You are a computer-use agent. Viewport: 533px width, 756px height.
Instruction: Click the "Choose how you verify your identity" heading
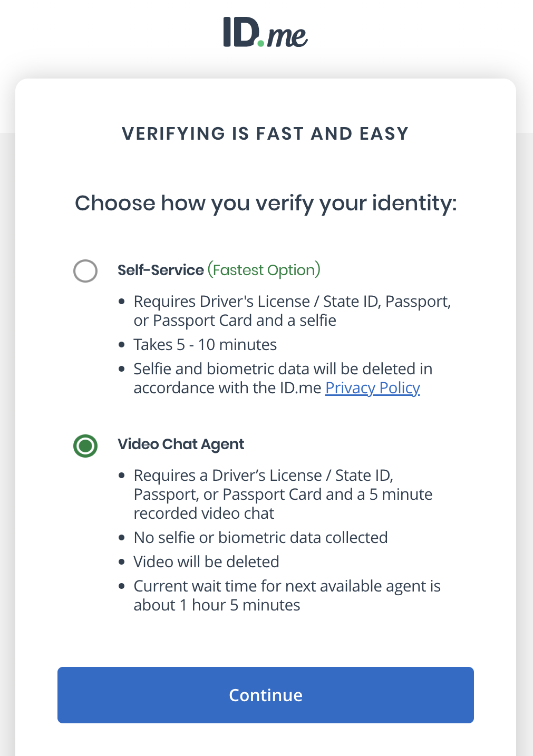(x=266, y=203)
